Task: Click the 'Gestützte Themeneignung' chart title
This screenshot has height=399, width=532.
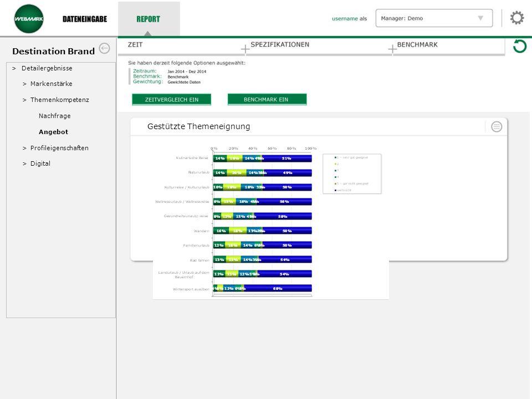Action: coord(199,126)
